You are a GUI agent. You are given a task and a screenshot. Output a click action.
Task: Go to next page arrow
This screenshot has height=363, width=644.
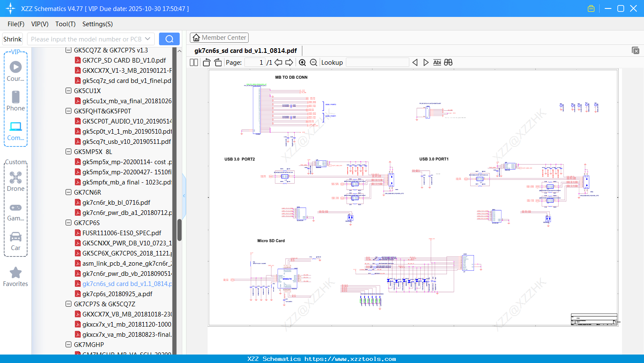(289, 63)
